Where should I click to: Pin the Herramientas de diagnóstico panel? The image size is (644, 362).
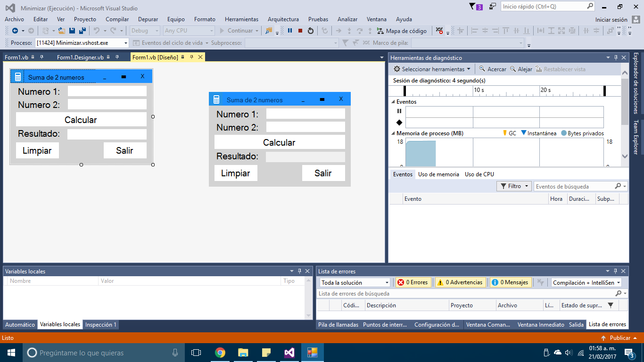coord(616,58)
